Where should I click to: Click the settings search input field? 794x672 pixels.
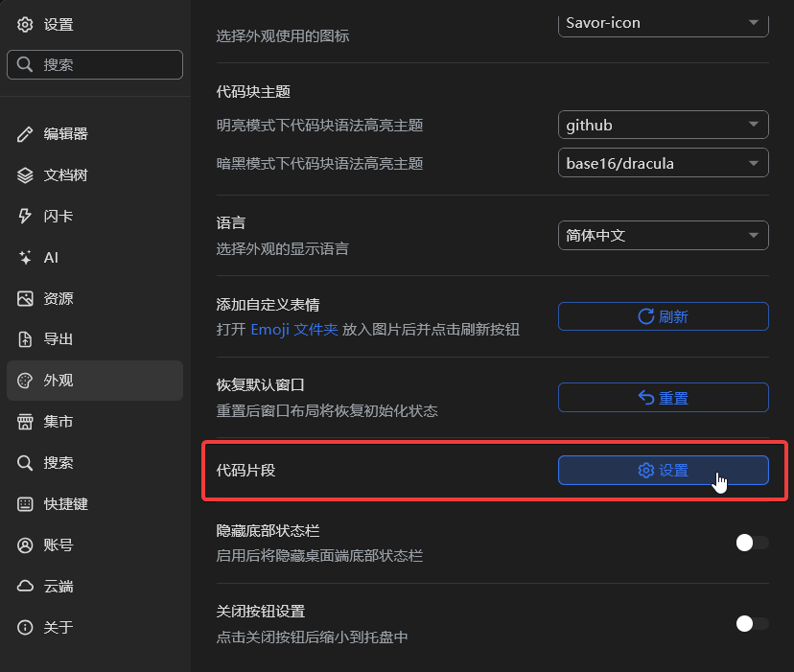(95, 64)
